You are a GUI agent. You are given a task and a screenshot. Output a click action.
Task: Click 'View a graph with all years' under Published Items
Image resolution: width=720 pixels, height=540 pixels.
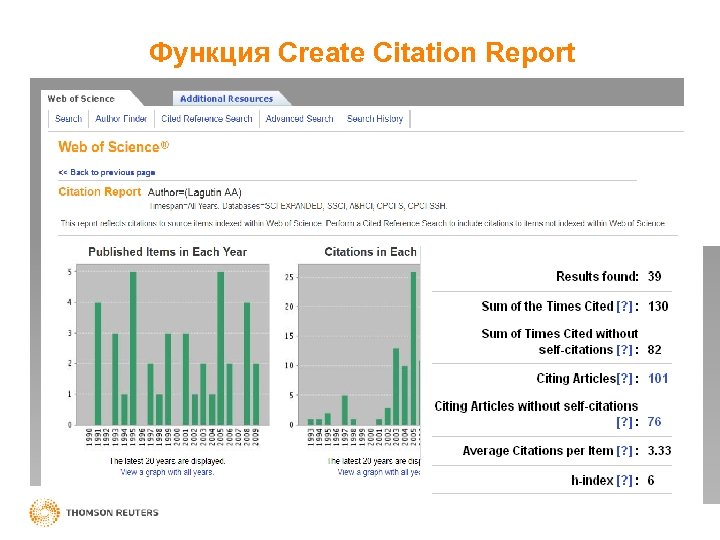(x=167, y=472)
